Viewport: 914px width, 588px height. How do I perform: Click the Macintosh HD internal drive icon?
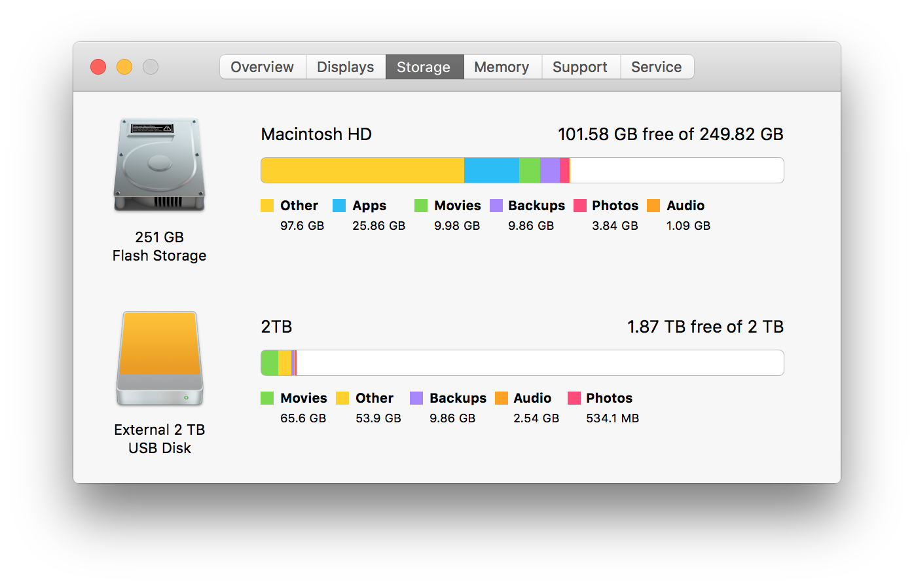tap(160, 165)
